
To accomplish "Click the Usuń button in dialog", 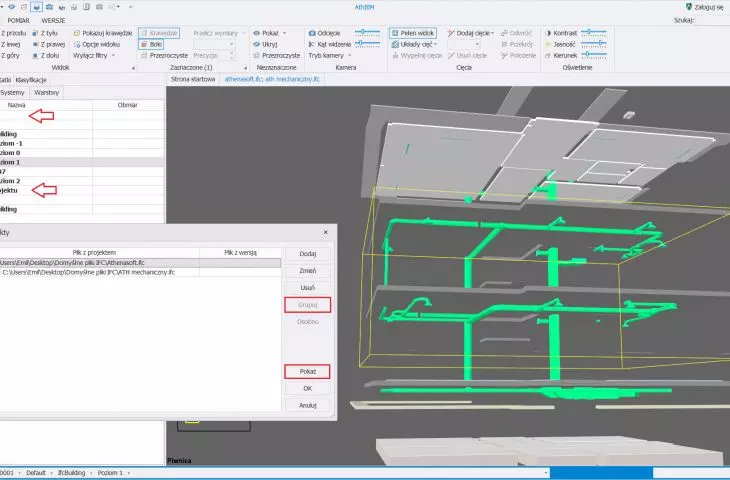I will tap(308, 288).
